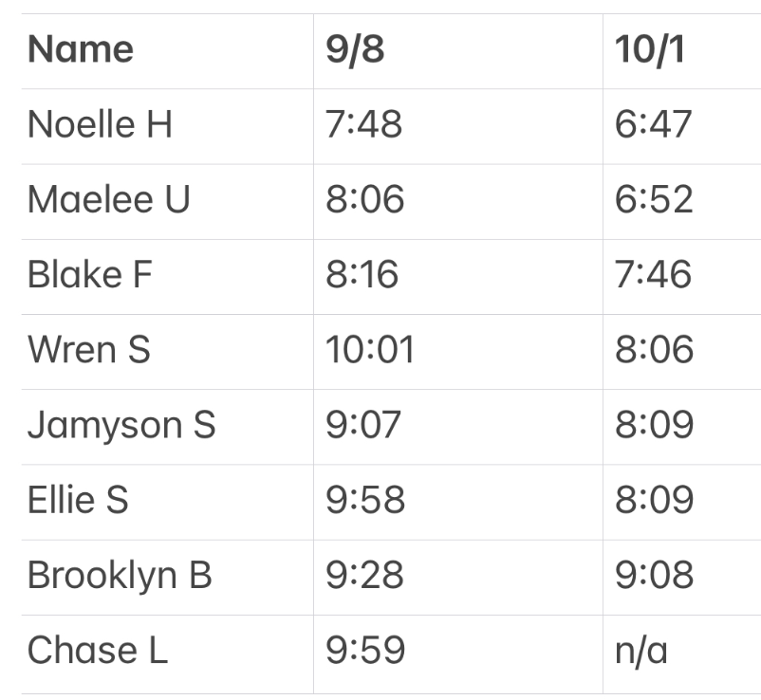Select Chase L's n/a cell

[x=640, y=651]
